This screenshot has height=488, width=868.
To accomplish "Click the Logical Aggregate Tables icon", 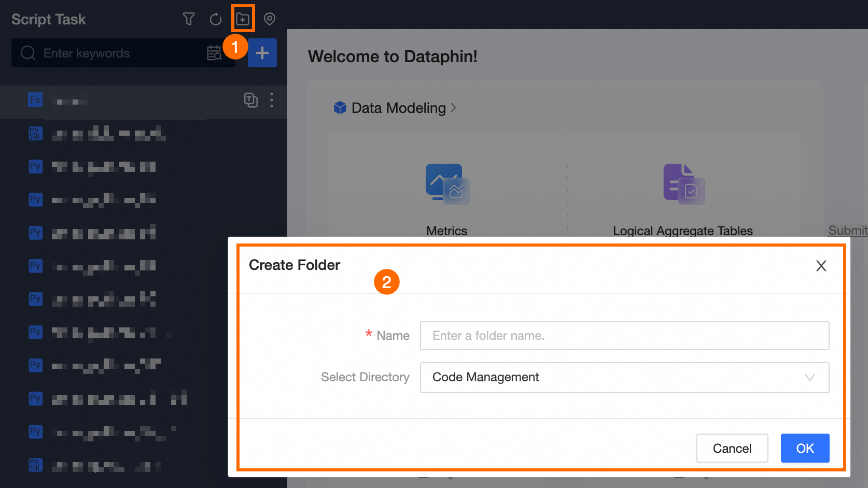I will (x=683, y=183).
